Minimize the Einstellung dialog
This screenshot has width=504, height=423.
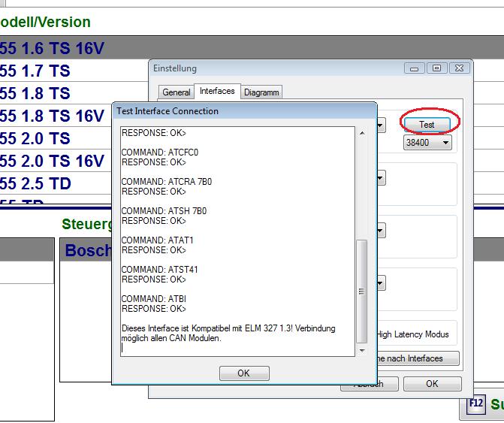click(414, 68)
